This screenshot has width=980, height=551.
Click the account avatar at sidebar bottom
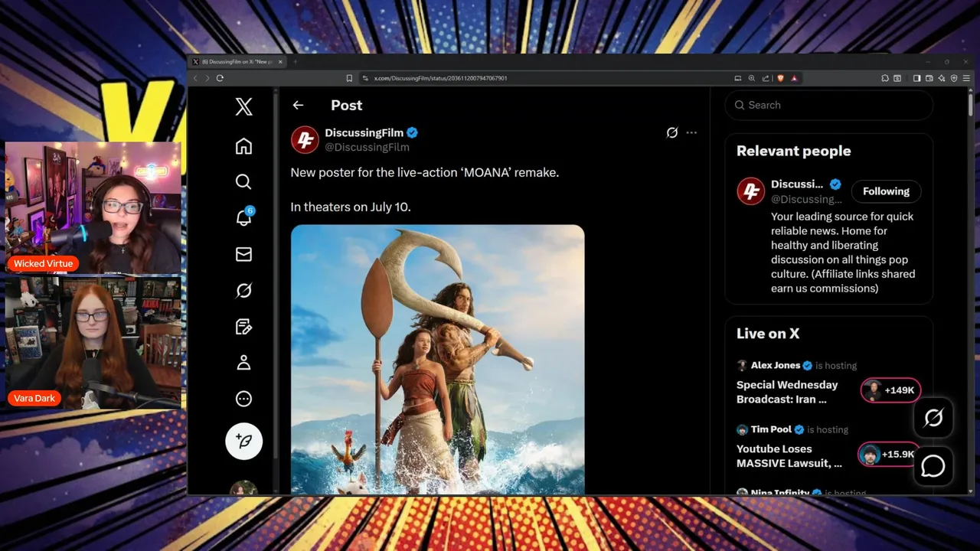(x=243, y=488)
